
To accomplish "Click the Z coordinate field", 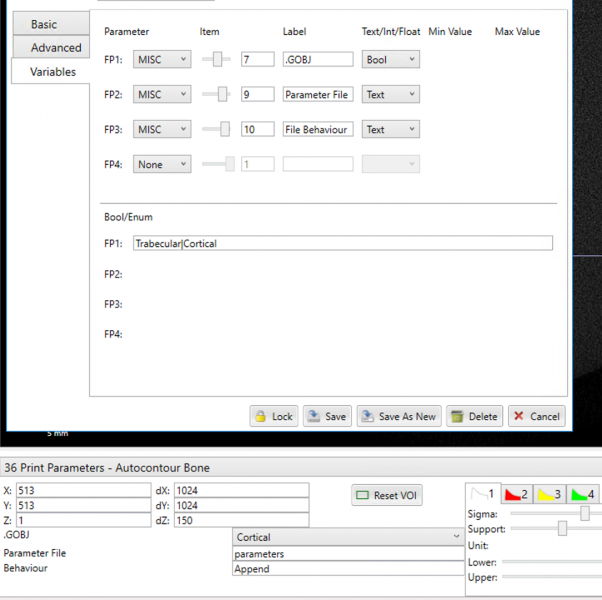I will [x=84, y=520].
